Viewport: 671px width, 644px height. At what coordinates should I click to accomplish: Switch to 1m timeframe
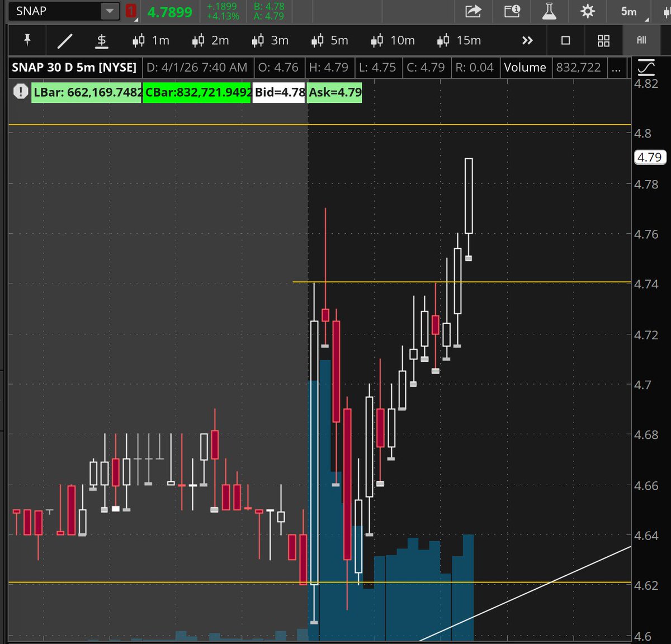click(x=150, y=40)
